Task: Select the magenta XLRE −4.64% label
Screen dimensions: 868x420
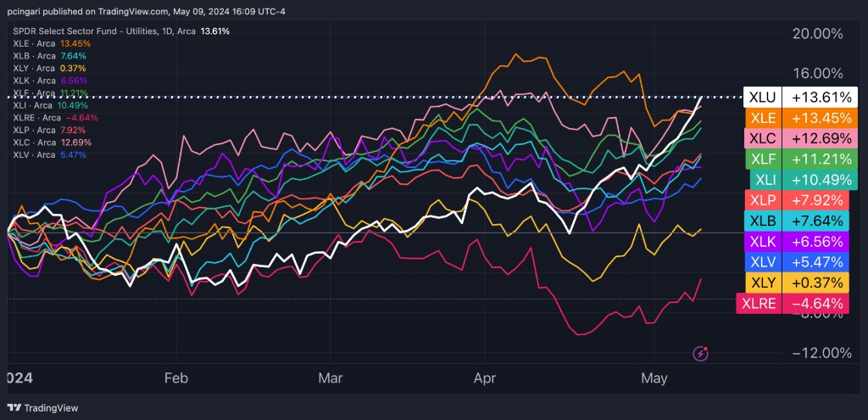Action: (x=794, y=303)
